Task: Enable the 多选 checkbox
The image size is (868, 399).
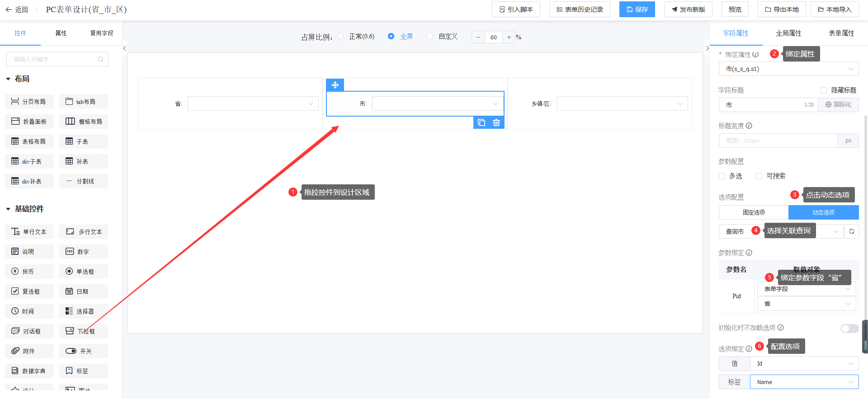Action: point(722,176)
